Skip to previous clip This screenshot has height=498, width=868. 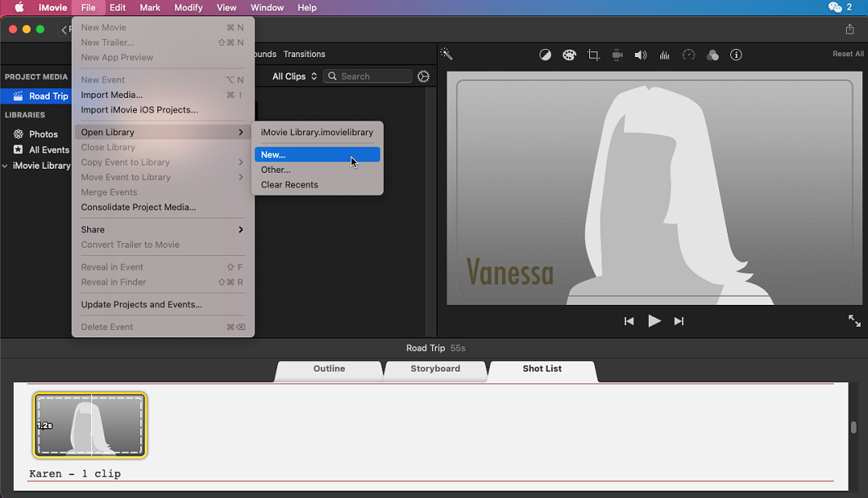click(629, 321)
